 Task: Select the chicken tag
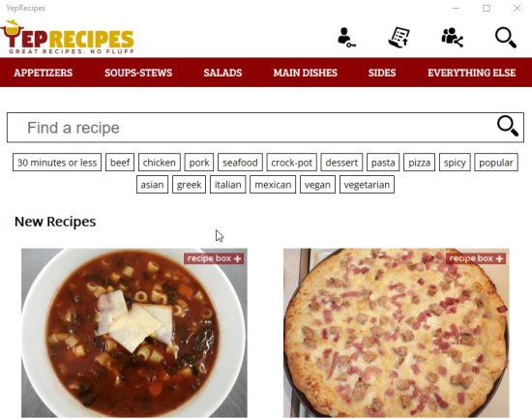pos(160,163)
